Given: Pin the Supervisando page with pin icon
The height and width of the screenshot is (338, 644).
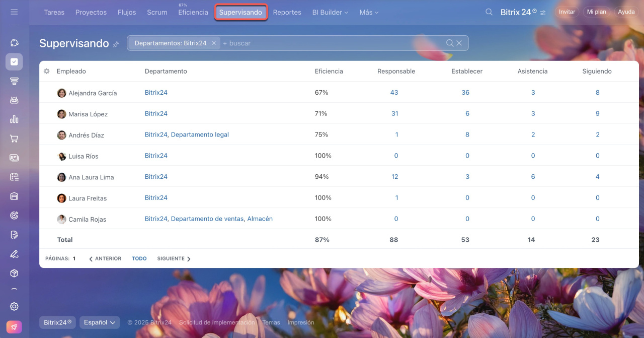Looking at the screenshot, I should point(116,44).
